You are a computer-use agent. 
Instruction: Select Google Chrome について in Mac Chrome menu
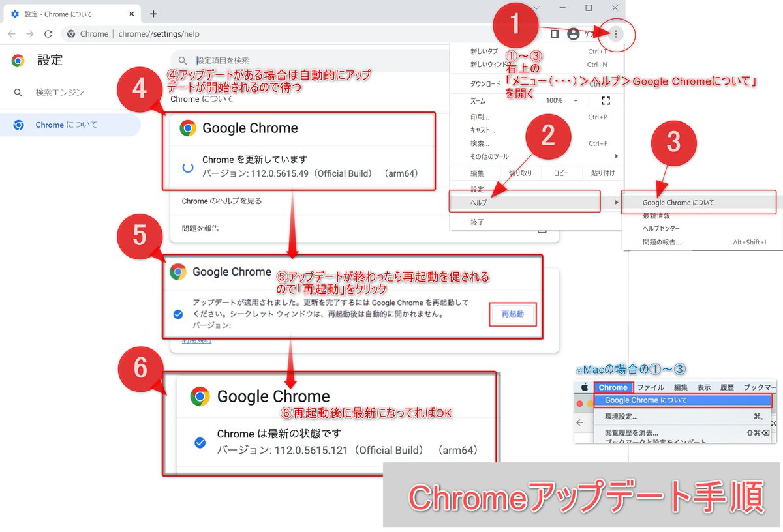pyautogui.click(x=683, y=400)
